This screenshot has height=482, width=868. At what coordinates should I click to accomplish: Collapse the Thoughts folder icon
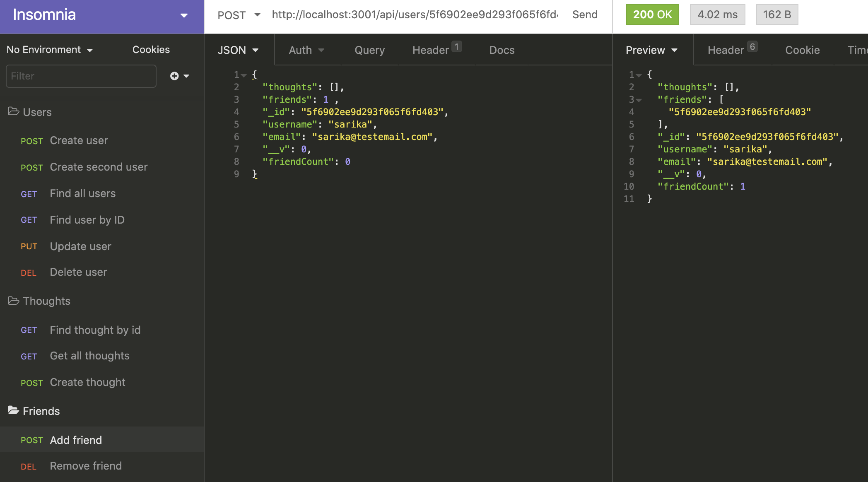pyautogui.click(x=14, y=301)
